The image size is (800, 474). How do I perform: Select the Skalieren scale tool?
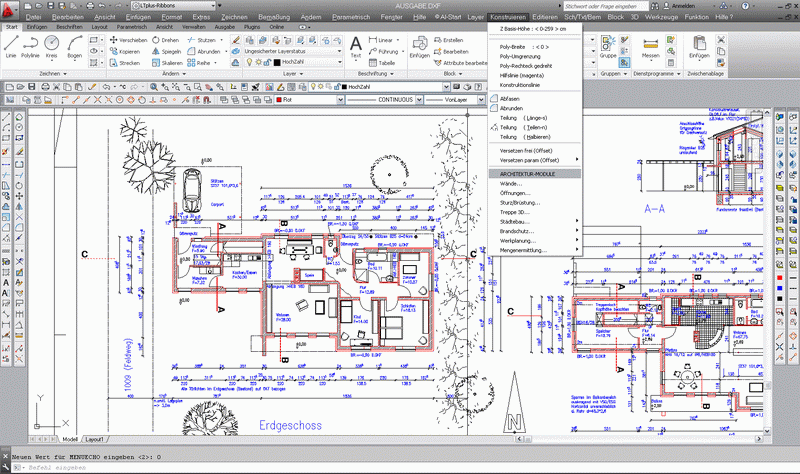tap(167, 63)
